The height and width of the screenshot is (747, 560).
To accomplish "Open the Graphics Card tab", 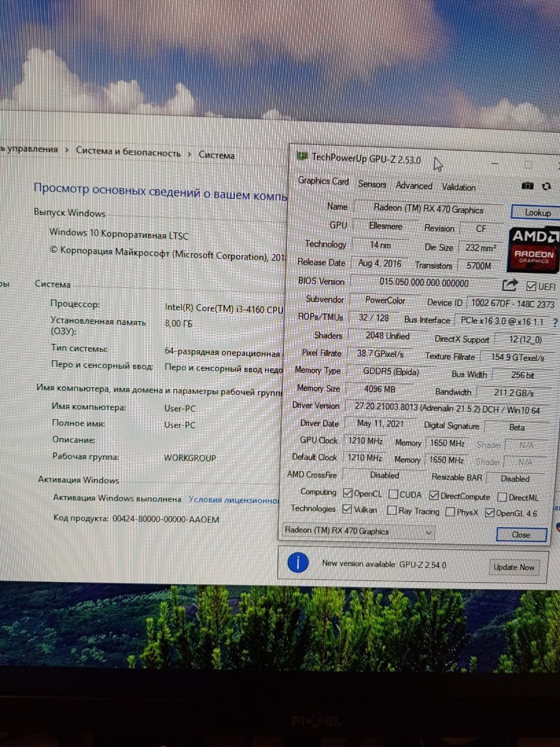I will click(323, 181).
